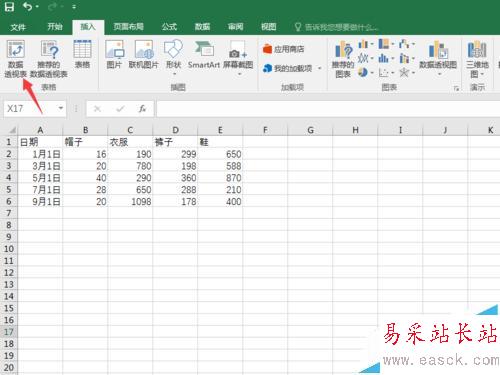The width and height of the screenshot is (500, 375).
Task: Open Recommended Charts (推荐的图表)
Action: (x=343, y=59)
